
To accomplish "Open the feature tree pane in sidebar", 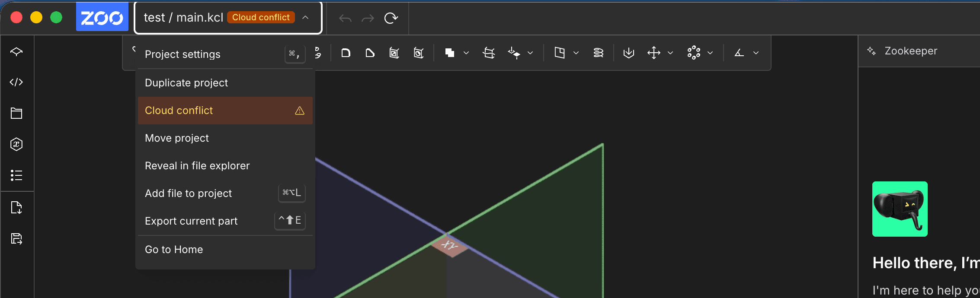I will coord(16,51).
